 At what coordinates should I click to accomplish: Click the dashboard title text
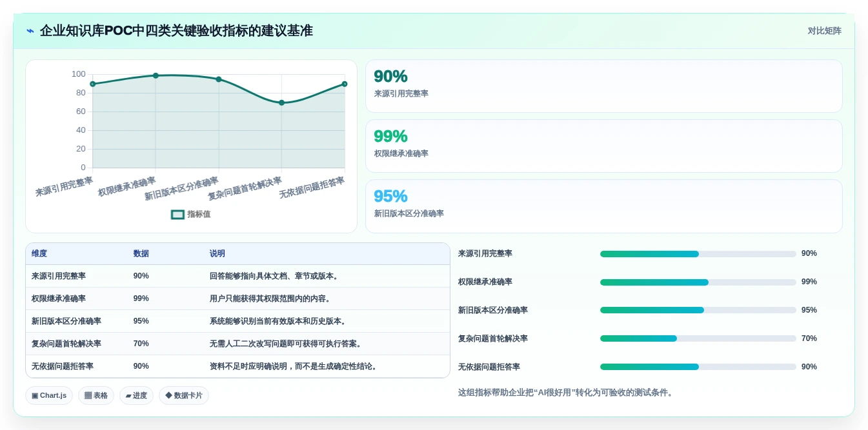[176, 31]
